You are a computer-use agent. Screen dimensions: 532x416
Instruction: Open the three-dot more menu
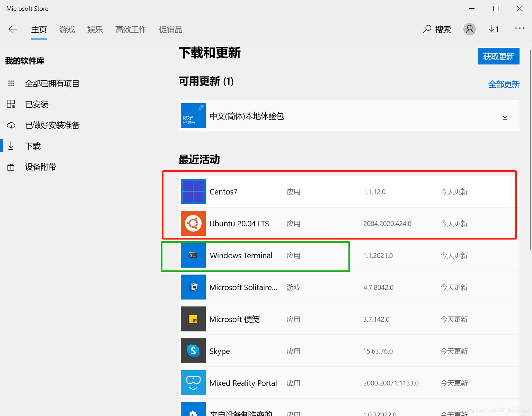coord(520,28)
